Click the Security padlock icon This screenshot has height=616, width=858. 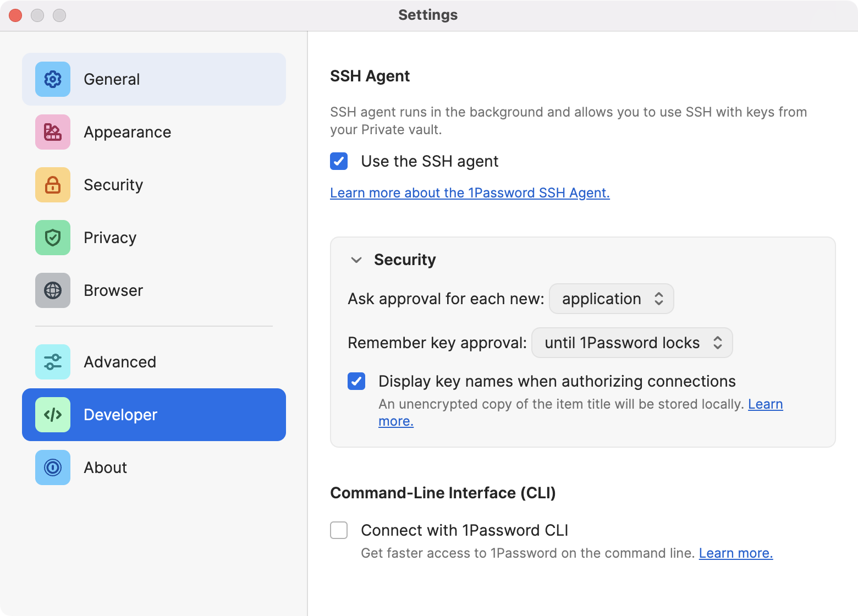52,185
